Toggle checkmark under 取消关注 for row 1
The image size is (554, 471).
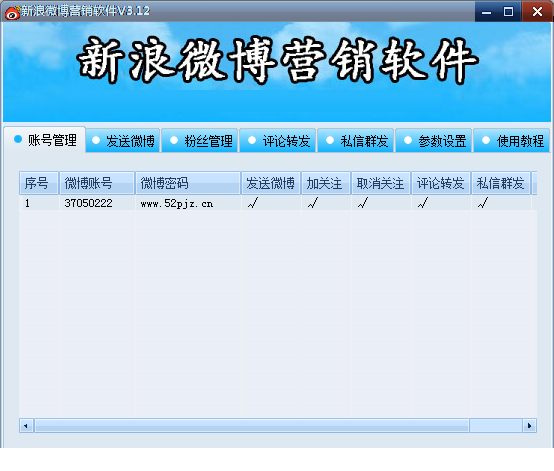(x=363, y=203)
